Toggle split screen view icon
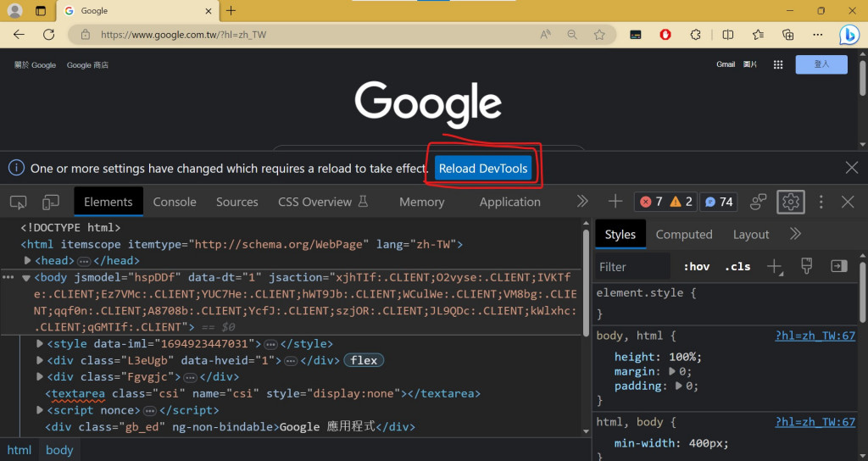Screen dimensions: 868x461 tap(728, 34)
